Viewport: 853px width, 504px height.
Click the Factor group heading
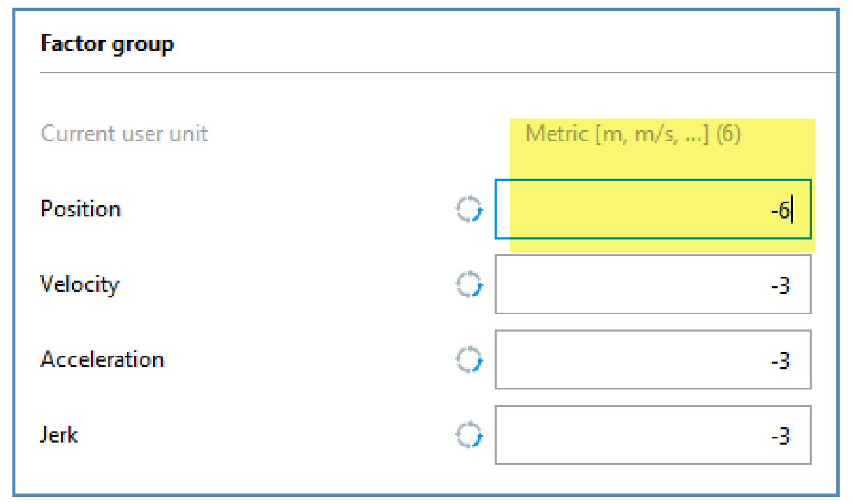click(x=107, y=44)
